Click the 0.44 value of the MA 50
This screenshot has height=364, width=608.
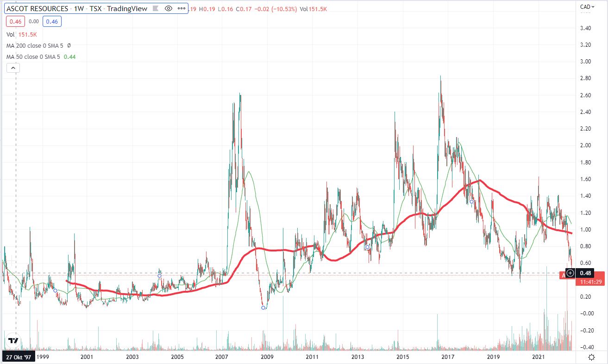tap(69, 57)
